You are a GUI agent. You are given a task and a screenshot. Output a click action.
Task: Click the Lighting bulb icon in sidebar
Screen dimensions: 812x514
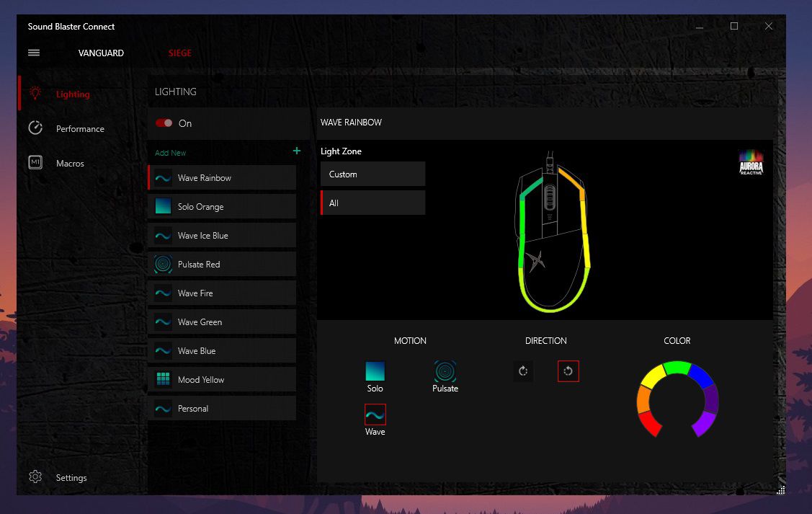click(x=35, y=94)
